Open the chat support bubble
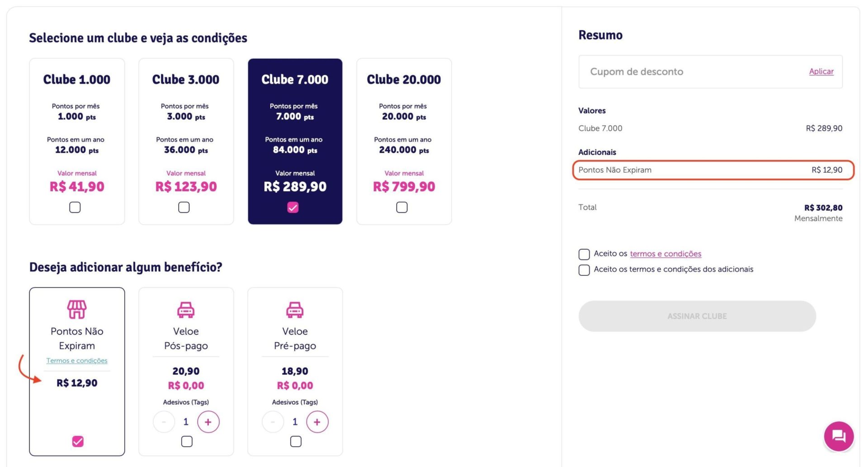 pyautogui.click(x=839, y=436)
